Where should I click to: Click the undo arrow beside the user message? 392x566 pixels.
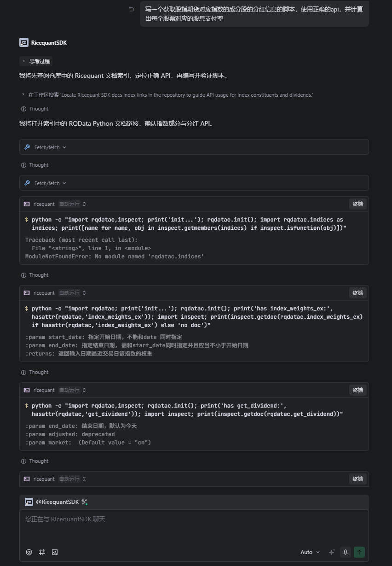(132, 9)
